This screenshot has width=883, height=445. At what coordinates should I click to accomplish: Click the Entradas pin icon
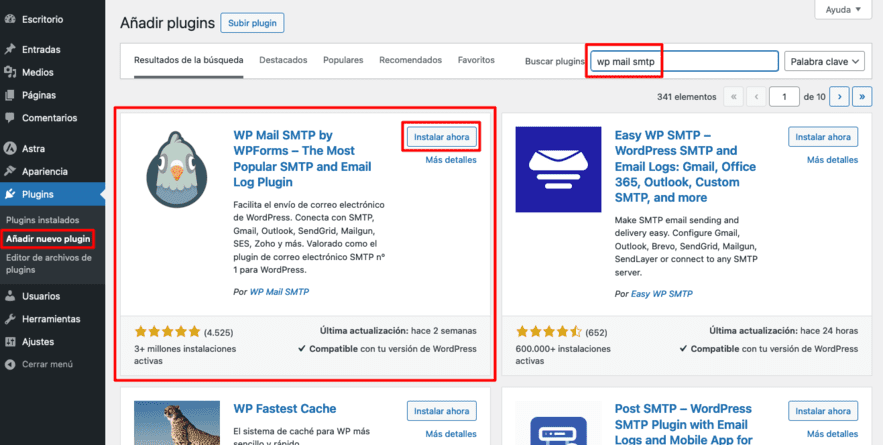pyautogui.click(x=10, y=50)
